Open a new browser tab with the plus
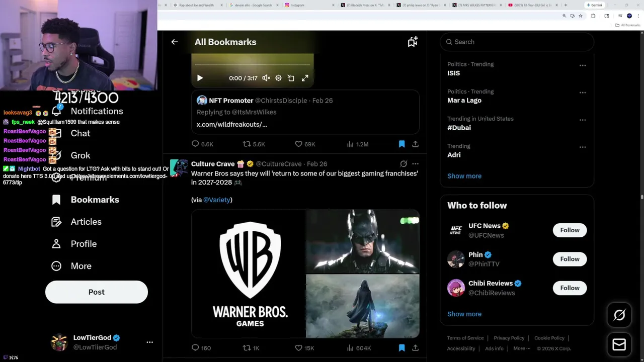Image resolution: width=644 pixels, height=362 pixels. pos(566,5)
